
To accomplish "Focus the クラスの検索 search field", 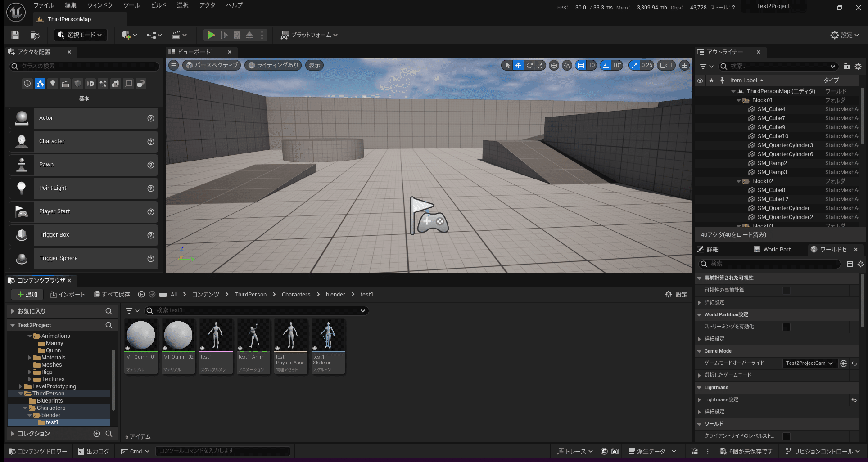I will (x=84, y=66).
